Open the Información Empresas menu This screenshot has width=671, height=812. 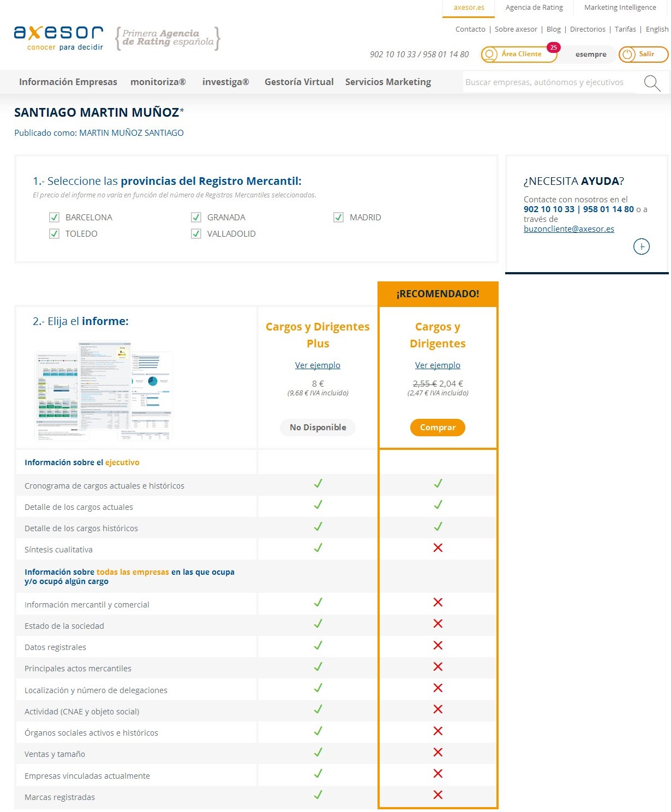pos(68,82)
